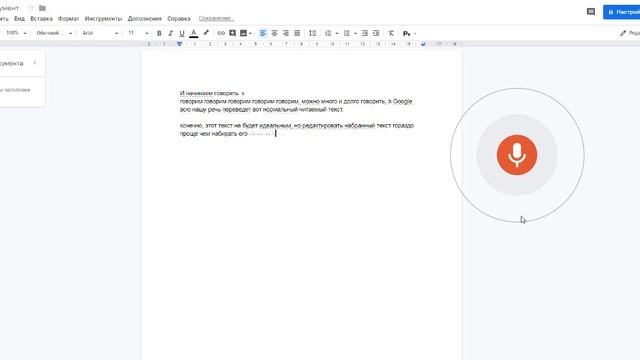Open the Arial font dropdown
Viewport: 640px width, 360px height.
[100, 33]
